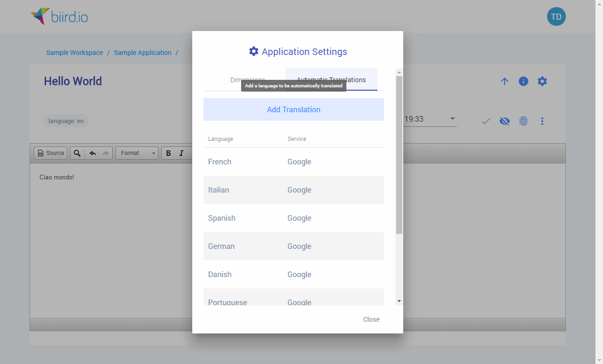Click the up arrow icon
The height and width of the screenshot is (364, 603).
[x=504, y=81]
